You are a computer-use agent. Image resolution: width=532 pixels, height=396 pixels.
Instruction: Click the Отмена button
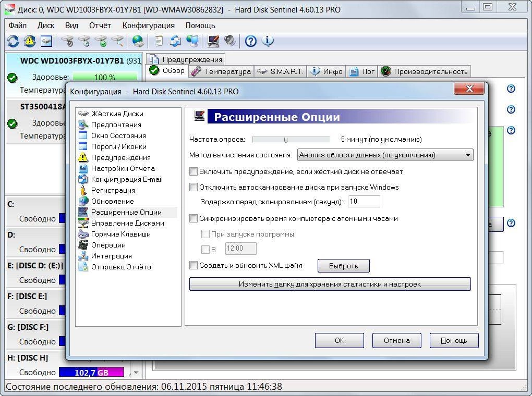pos(396,340)
